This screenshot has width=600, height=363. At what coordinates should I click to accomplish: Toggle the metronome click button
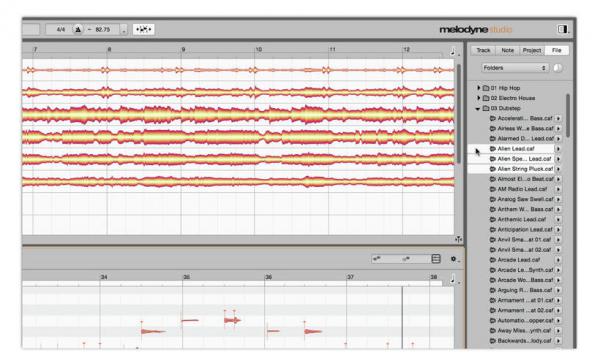pyautogui.click(x=78, y=29)
